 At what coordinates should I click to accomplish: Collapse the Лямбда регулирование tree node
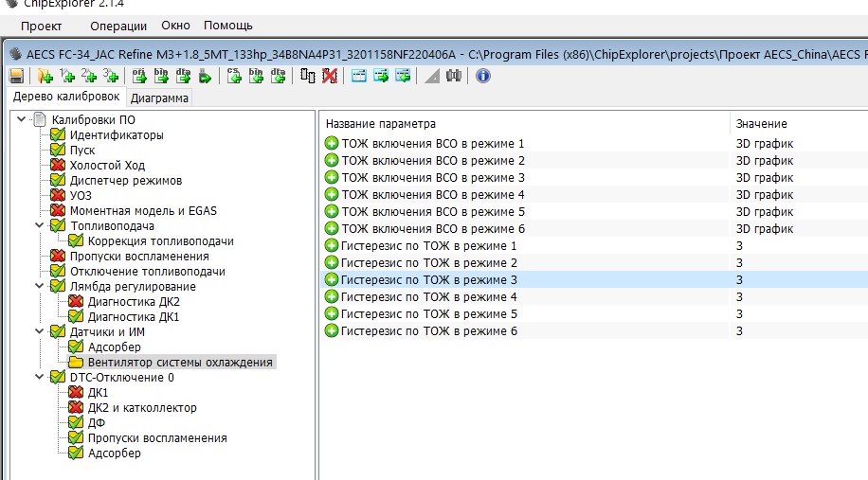pos(38,287)
